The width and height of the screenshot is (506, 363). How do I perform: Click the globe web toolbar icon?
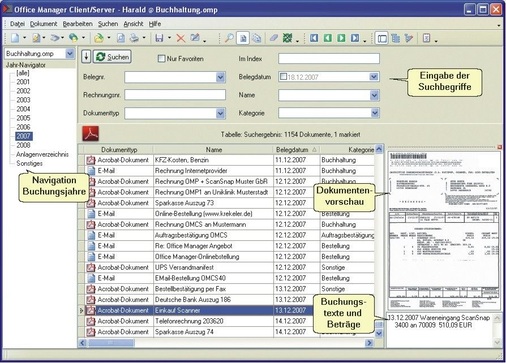point(73,38)
